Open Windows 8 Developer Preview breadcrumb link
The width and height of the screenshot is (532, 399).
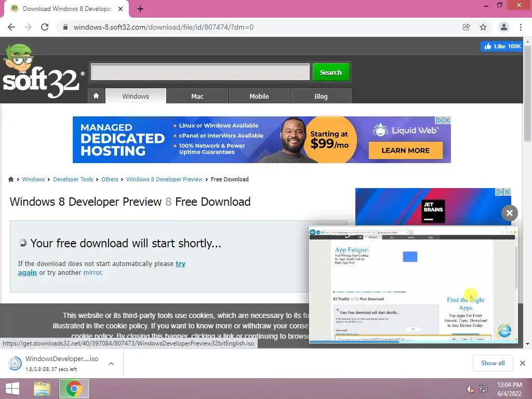point(165,179)
